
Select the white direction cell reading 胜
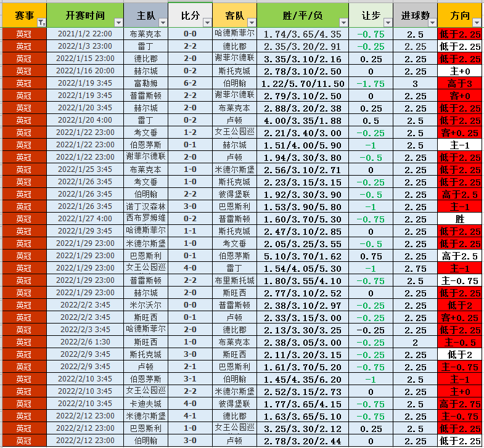tap(460, 219)
